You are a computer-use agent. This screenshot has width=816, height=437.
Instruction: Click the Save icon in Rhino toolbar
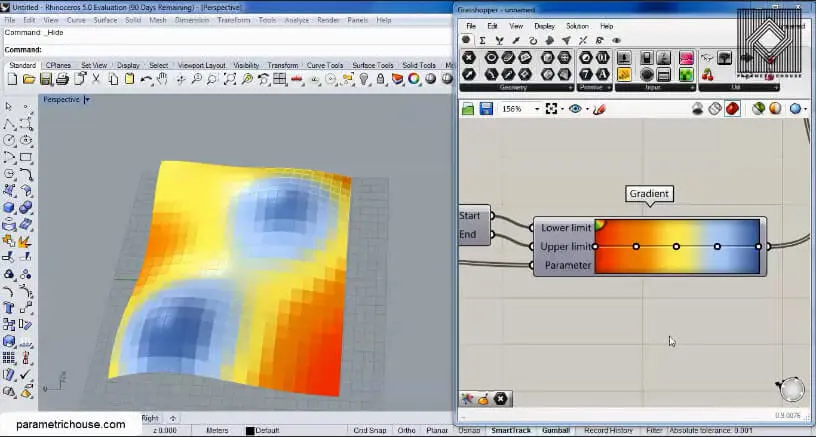pos(45,79)
